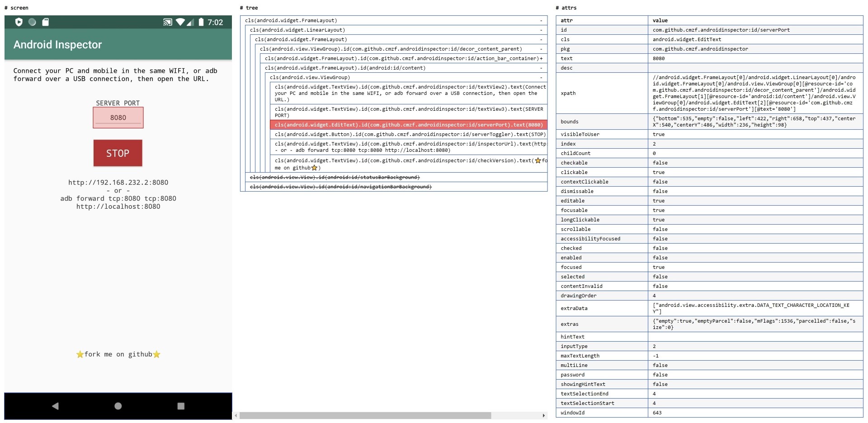
Task: Click the id attribute value cell
Action: pos(755,30)
